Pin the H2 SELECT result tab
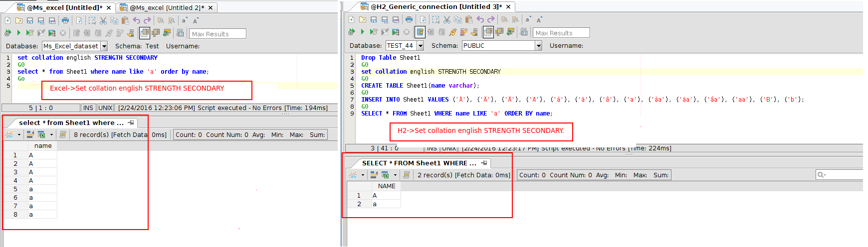 coord(484,163)
